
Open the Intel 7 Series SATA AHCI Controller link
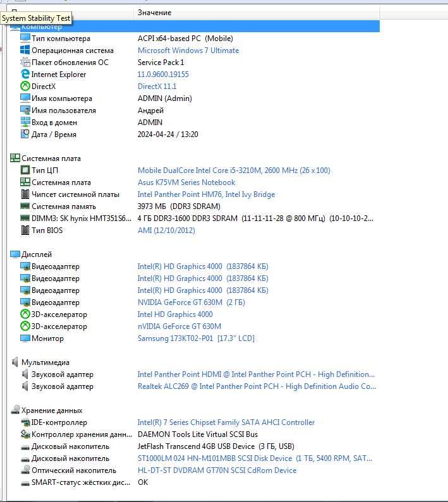click(226, 422)
